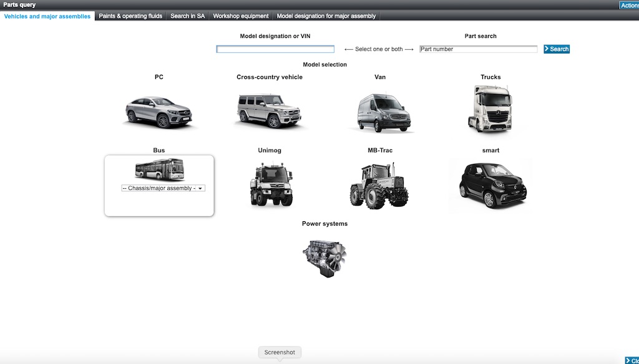
Task: Focus the Model designation or VIN field
Action: [x=275, y=49]
